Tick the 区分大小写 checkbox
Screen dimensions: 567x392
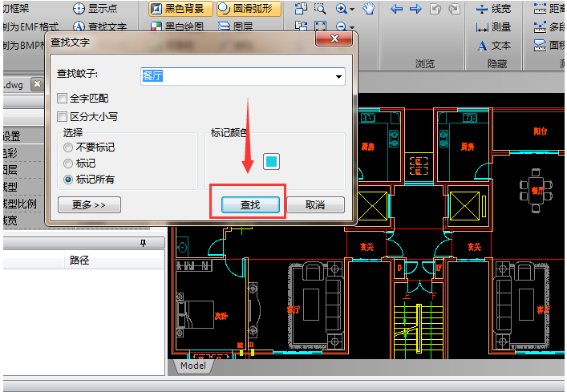tap(63, 116)
